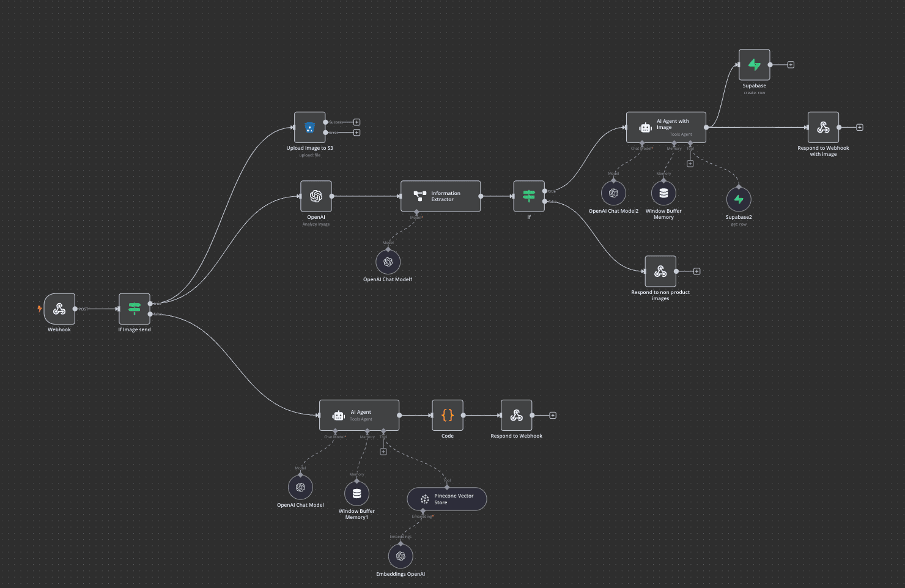Click the 'Upload image to S3' label
Screen dimensions: 905x588
309,148
